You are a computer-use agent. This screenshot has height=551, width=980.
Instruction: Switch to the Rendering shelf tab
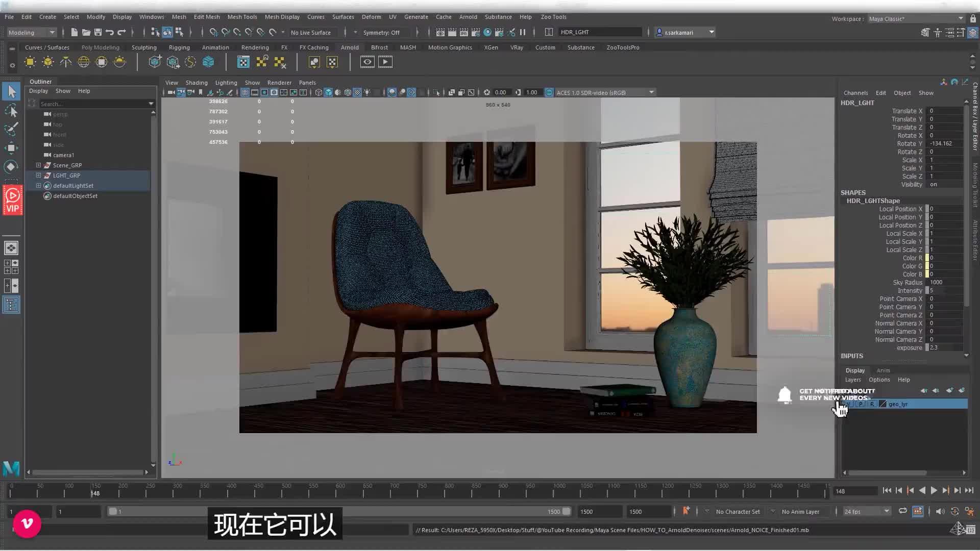coord(255,47)
